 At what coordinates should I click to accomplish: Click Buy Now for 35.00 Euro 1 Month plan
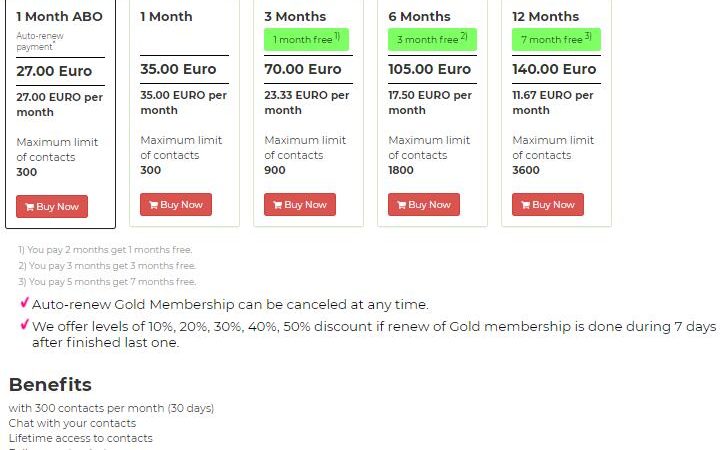pos(176,205)
